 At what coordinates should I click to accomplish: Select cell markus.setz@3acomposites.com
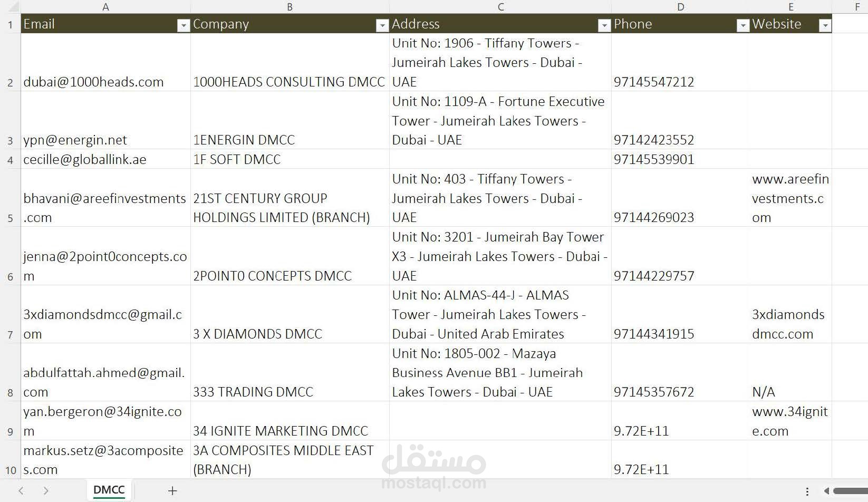105,459
